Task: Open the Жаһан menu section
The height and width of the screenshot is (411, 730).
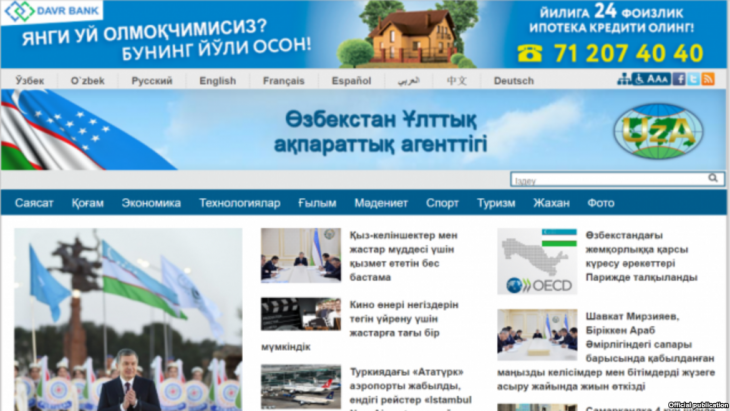Action: (551, 203)
